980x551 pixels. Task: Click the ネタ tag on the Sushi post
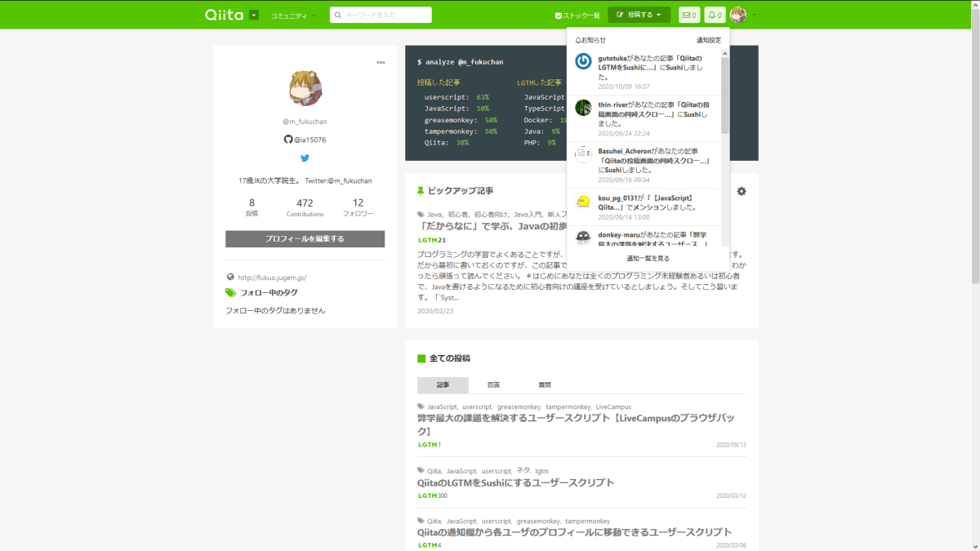pos(523,471)
